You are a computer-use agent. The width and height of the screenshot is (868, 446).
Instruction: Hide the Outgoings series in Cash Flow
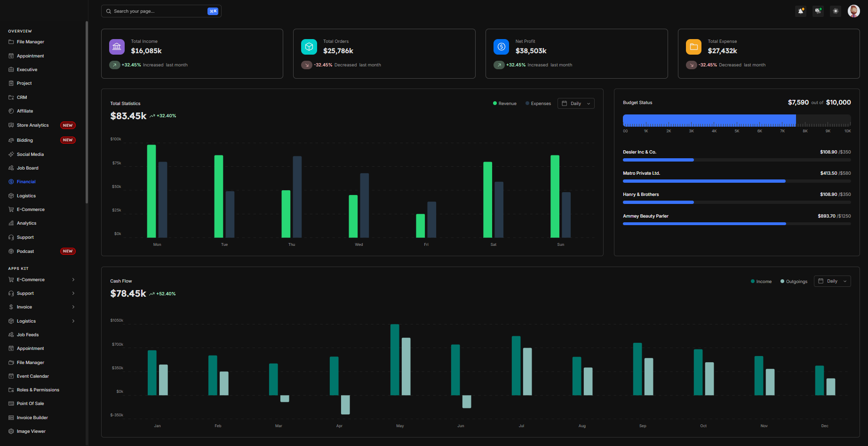[x=793, y=281]
